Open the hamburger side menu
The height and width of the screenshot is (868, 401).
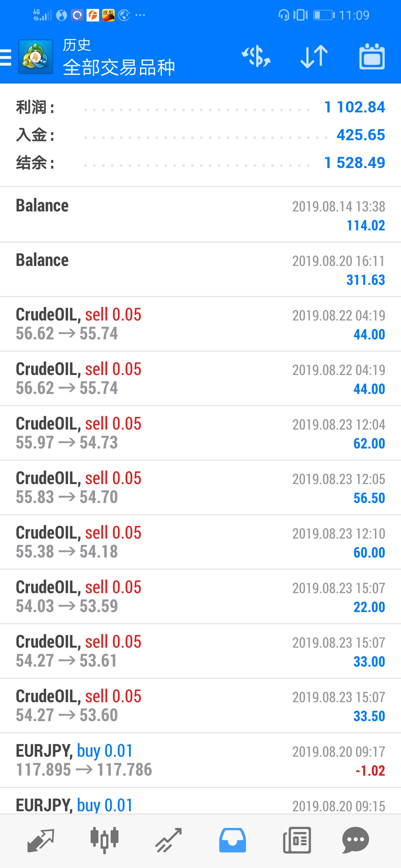[6, 57]
